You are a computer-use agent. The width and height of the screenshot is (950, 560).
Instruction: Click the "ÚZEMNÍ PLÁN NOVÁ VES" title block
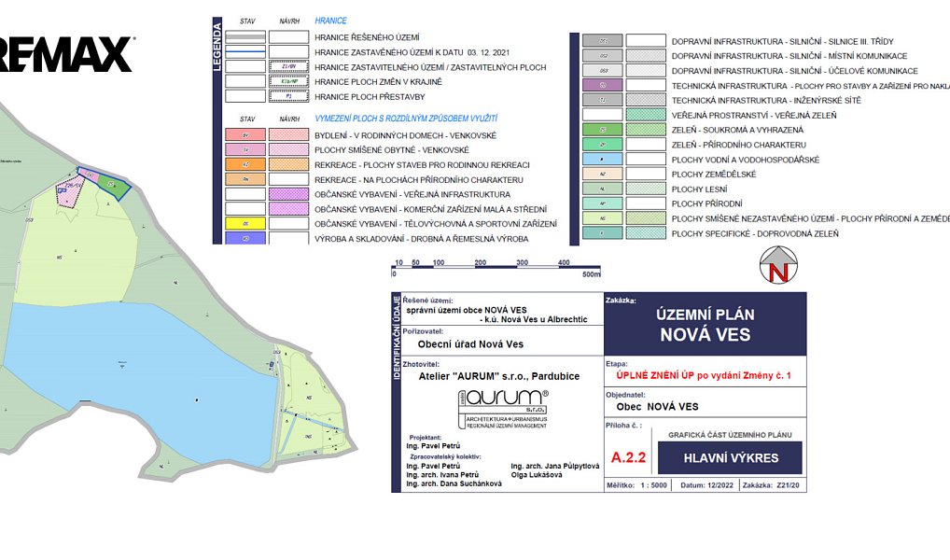(706, 324)
